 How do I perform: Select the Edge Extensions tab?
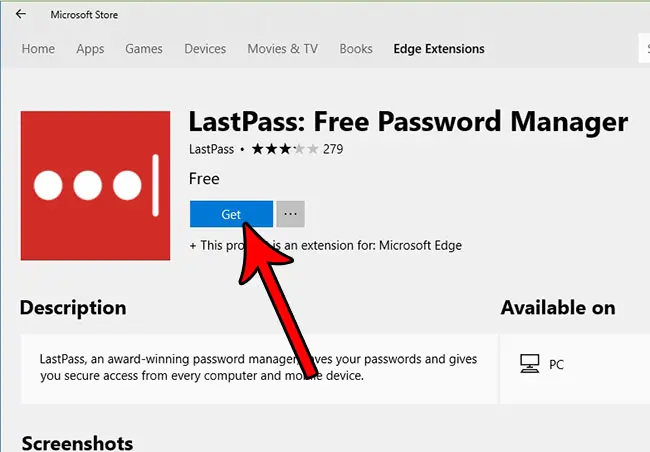pos(439,49)
